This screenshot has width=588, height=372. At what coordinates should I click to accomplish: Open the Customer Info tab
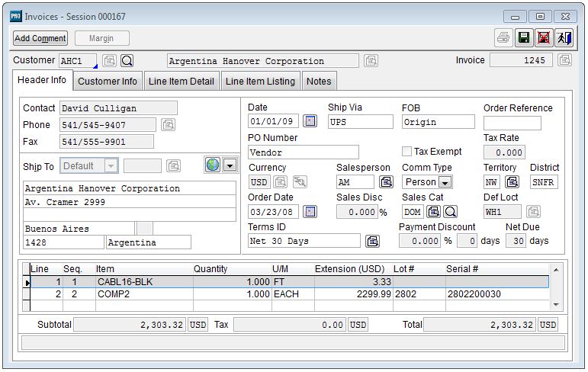(x=108, y=82)
